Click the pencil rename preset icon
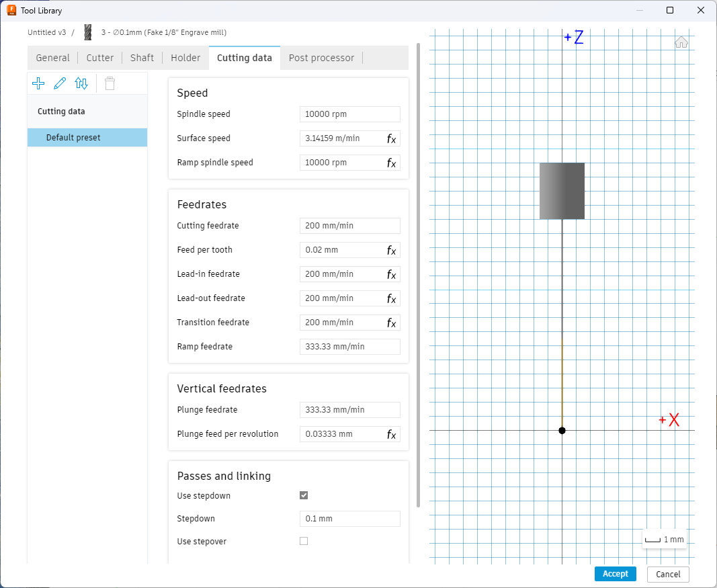Screen dimensions: 717x588 pos(60,83)
